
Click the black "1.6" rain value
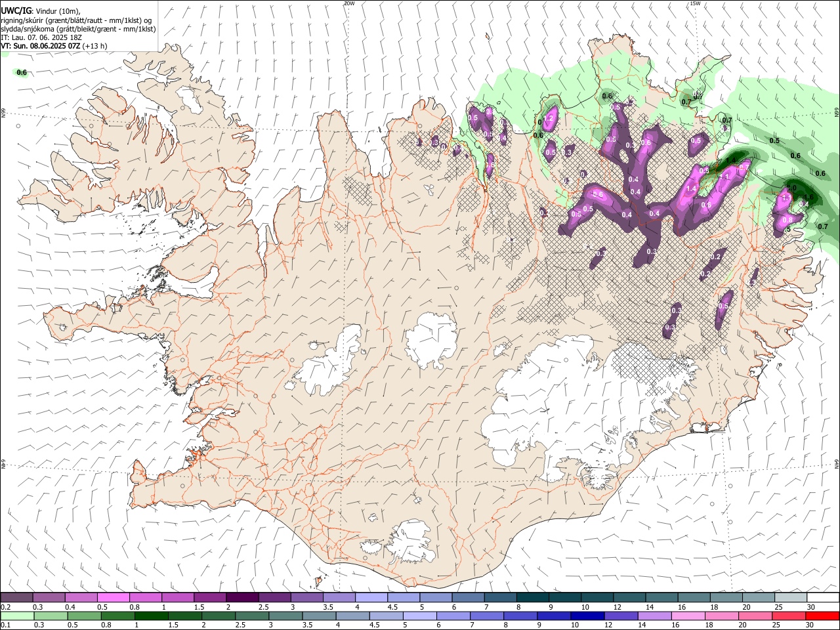click(x=808, y=197)
